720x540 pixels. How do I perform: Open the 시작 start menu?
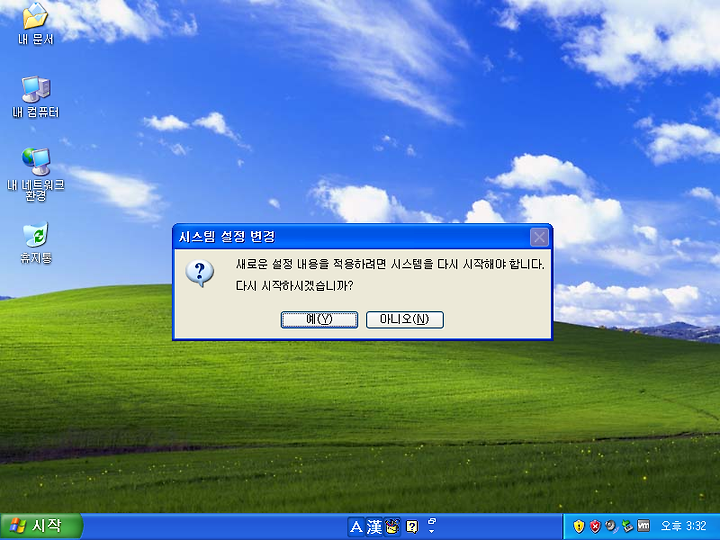coord(41,526)
